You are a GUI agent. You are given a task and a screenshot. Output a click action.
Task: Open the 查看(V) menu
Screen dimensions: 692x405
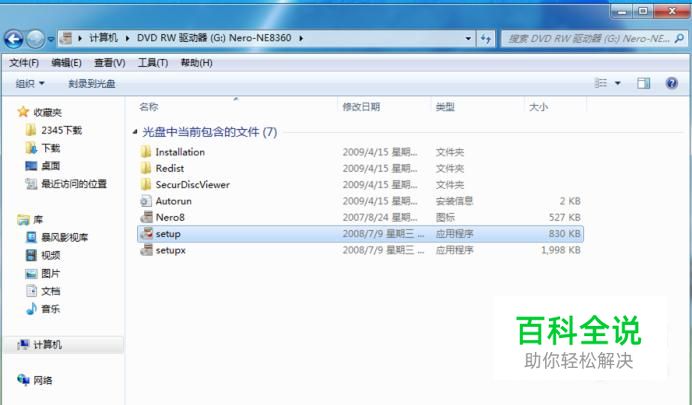[109, 63]
